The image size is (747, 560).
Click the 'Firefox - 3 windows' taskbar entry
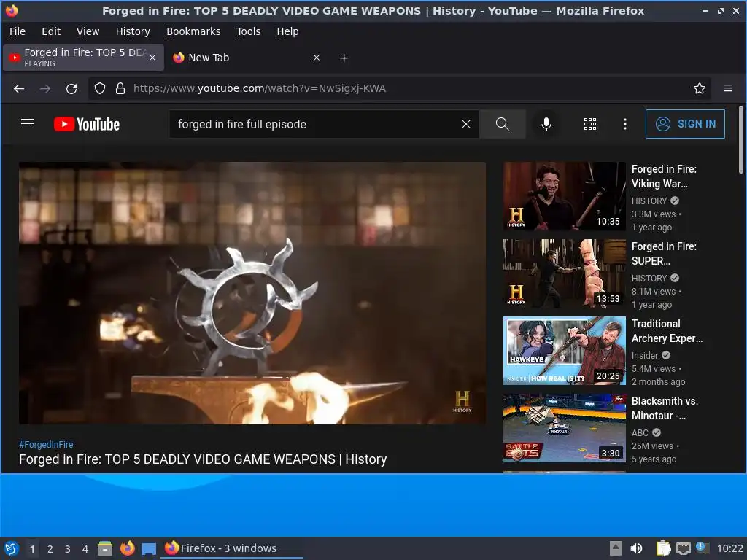(x=232, y=548)
